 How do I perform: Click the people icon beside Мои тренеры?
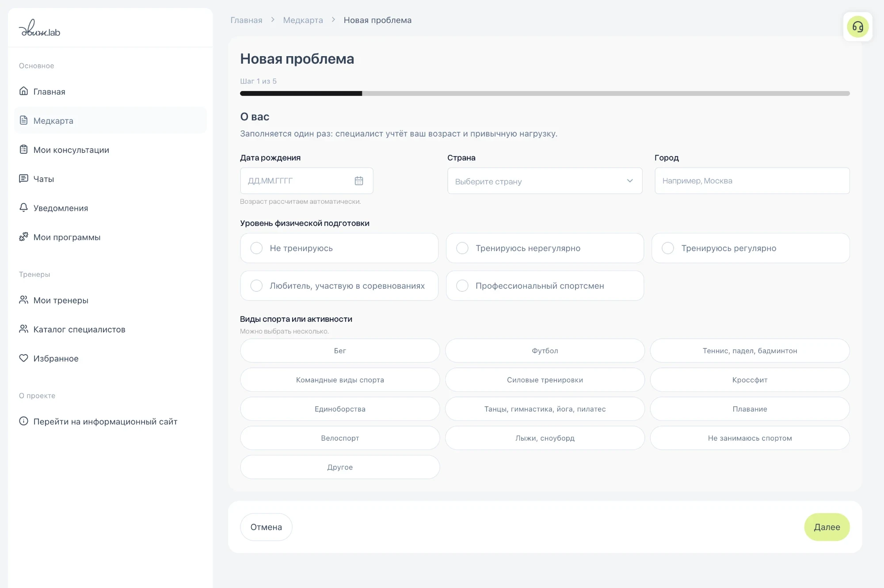(x=23, y=300)
